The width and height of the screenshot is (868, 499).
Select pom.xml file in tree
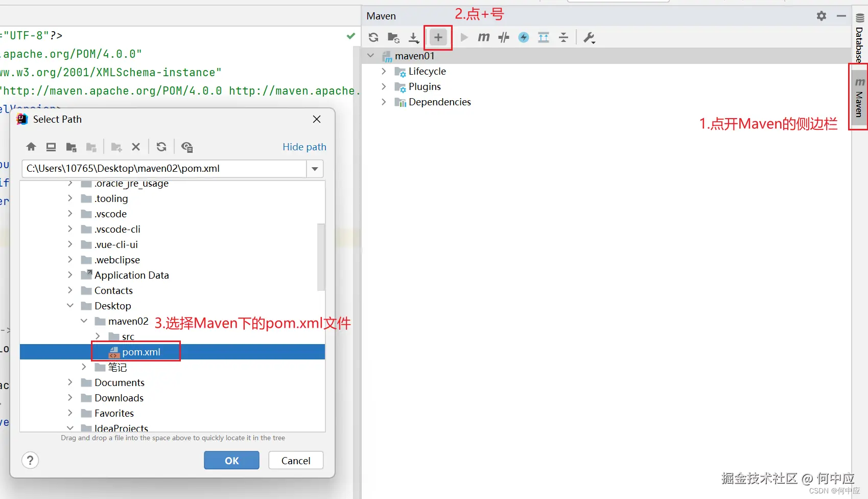172,352
